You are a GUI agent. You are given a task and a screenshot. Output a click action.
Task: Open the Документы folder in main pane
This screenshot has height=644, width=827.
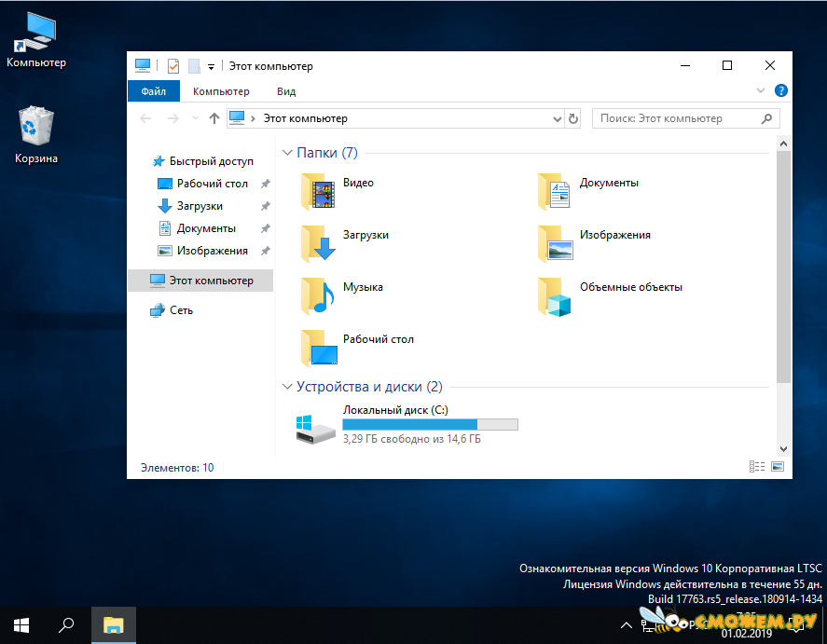(588, 191)
